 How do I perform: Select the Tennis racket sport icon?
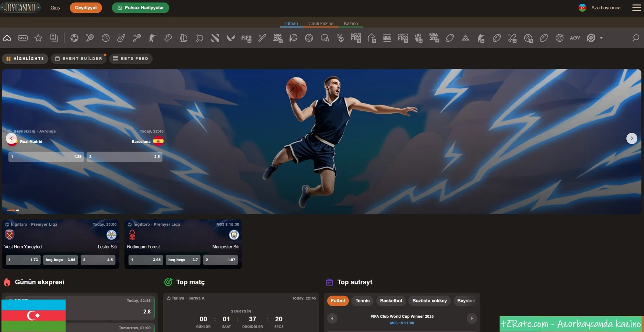click(90, 38)
